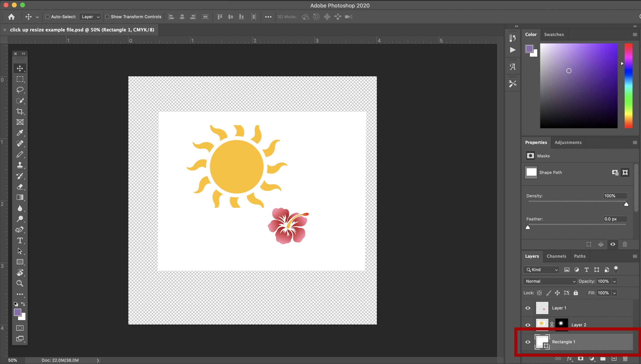Select the Clone Stamp tool
This screenshot has width=641, height=364.
tap(20, 165)
